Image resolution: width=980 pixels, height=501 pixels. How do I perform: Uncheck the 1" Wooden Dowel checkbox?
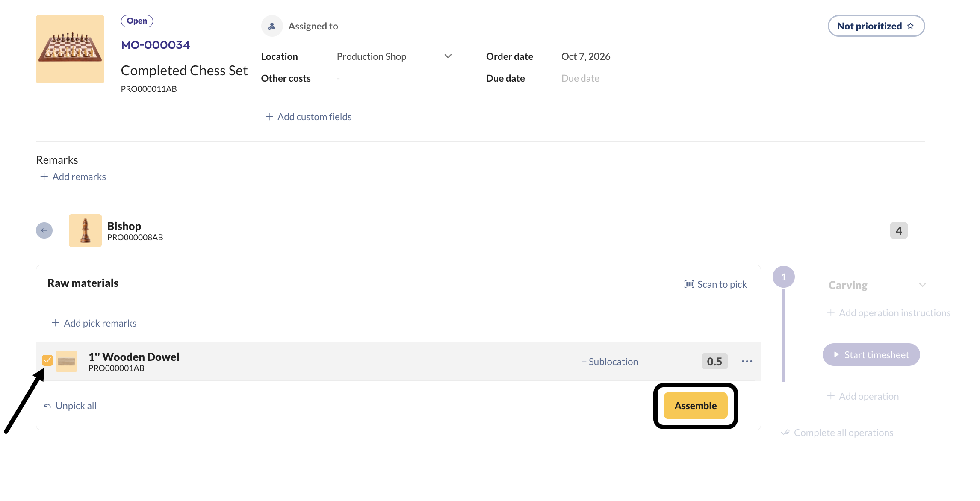(47, 360)
